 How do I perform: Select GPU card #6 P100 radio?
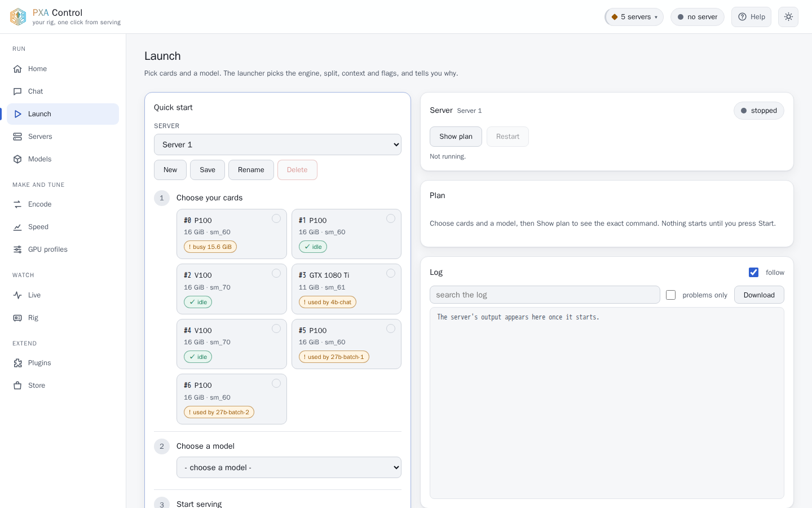[x=276, y=383]
